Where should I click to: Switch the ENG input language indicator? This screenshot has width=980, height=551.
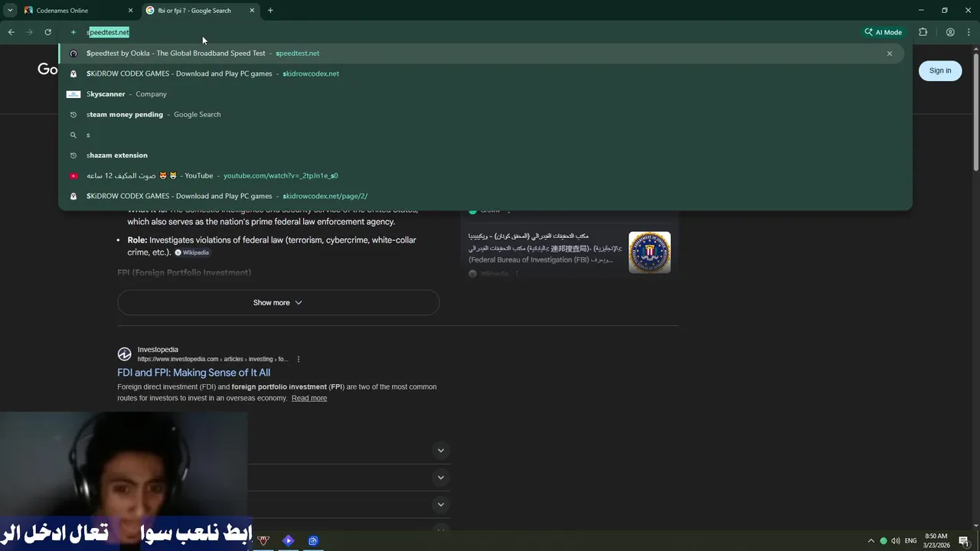[x=911, y=540]
